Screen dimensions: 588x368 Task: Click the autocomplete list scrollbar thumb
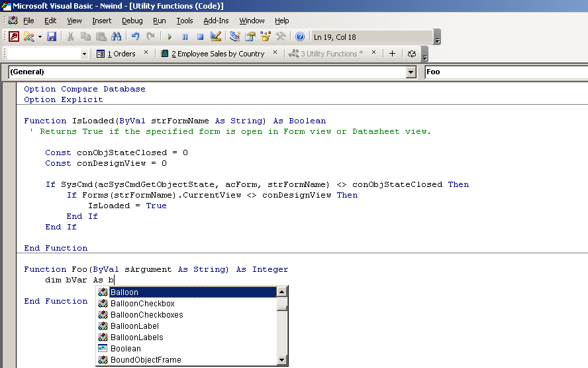point(282,308)
